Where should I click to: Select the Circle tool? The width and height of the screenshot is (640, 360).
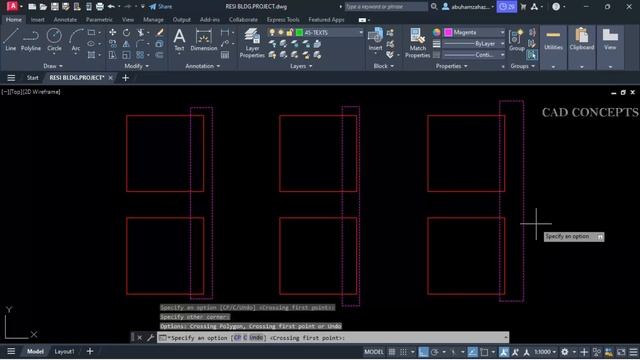tap(54, 40)
